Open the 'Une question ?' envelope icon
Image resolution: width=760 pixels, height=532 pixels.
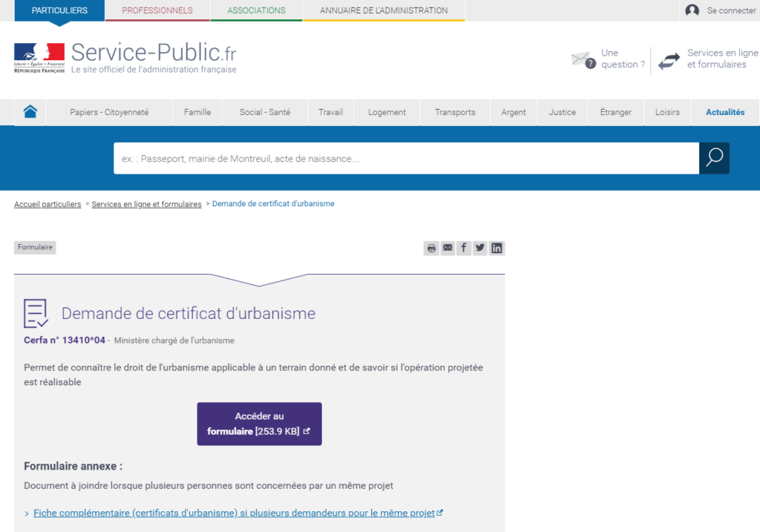pos(583,59)
